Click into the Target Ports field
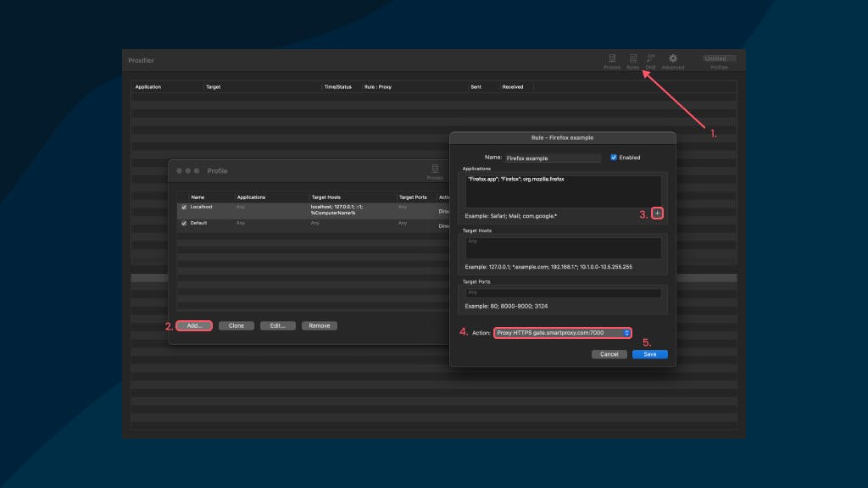The width and height of the screenshot is (868, 488). (x=563, y=292)
